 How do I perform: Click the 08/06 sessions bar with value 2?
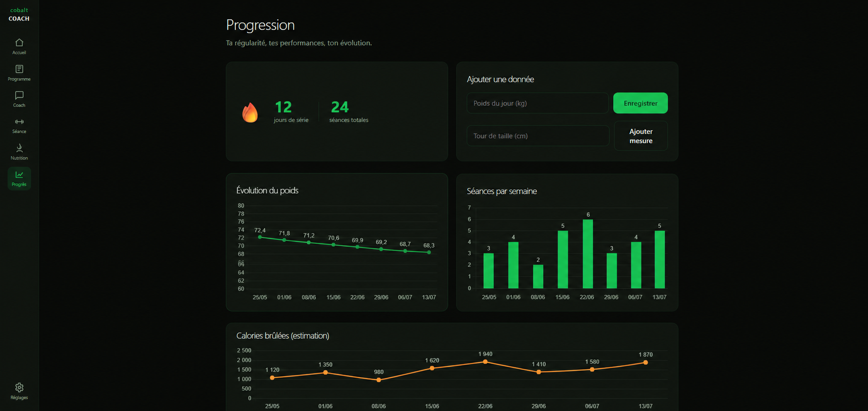coord(538,277)
